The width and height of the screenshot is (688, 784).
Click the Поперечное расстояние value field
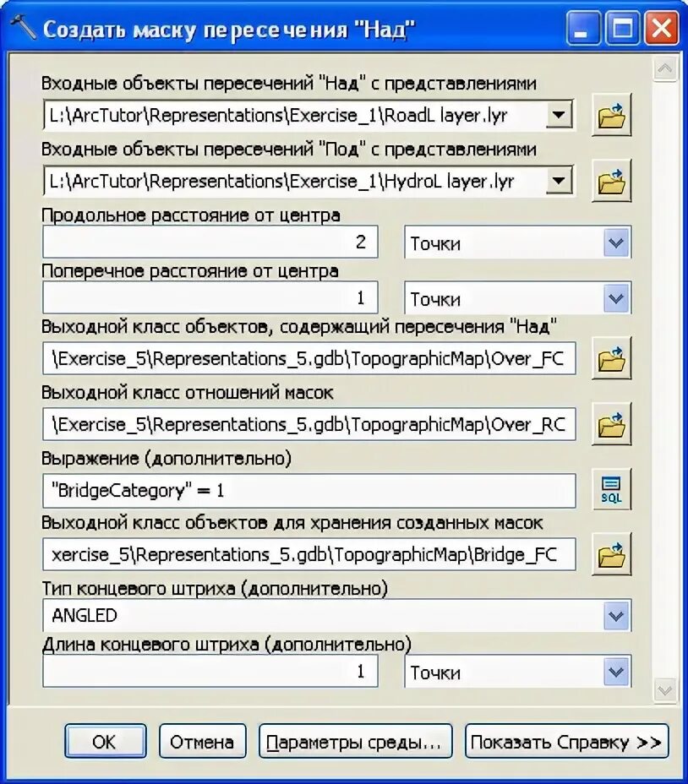(x=210, y=298)
